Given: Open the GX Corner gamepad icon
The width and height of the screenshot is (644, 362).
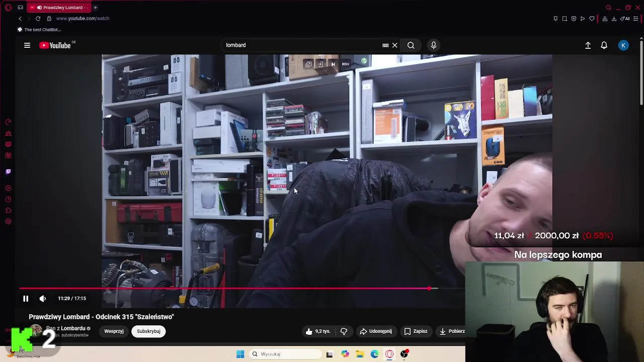Looking at the screenshot, I should click(20, 8).
